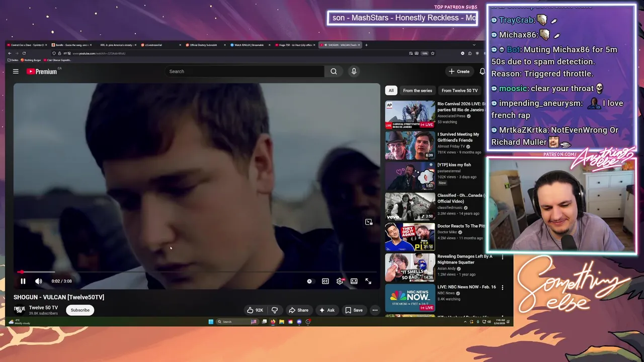Viewport: 644px width, 362px height.
Task: Open YouTube hamburger guide menu
Action: coord(16,71)
